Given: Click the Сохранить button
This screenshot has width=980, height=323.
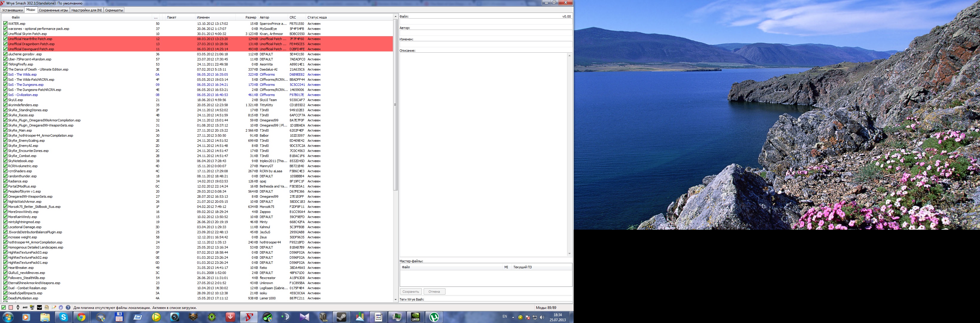Looking at the screenshot, I should tap(411, 291).
